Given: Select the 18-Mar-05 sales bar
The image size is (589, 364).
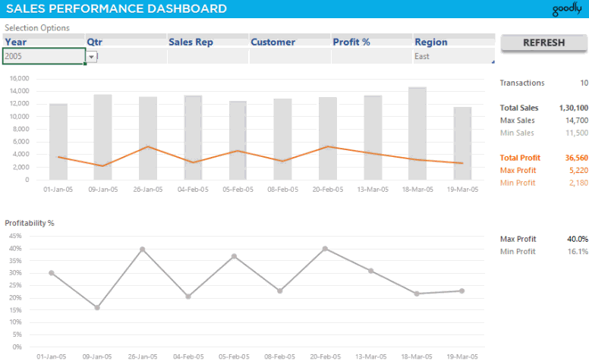Looking at the screenshot, I should (x=417, y=133).
